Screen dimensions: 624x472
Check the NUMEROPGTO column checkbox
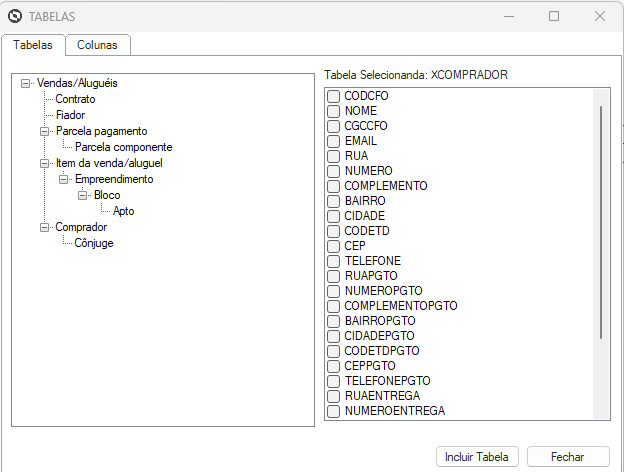pos(333,291)
